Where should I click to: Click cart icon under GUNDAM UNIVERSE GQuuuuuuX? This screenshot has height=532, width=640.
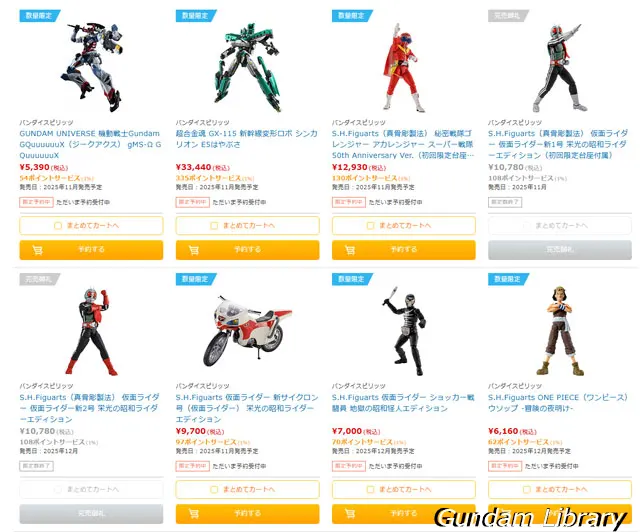38,250
